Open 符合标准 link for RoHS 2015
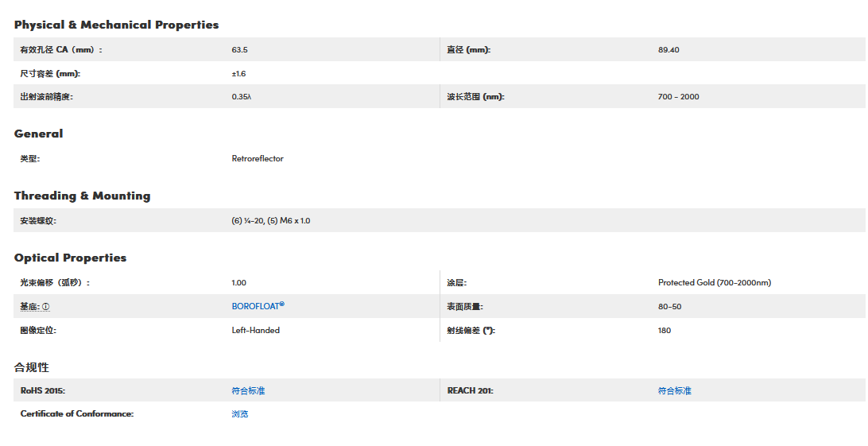The image size is (868, 446). (248, 390)
